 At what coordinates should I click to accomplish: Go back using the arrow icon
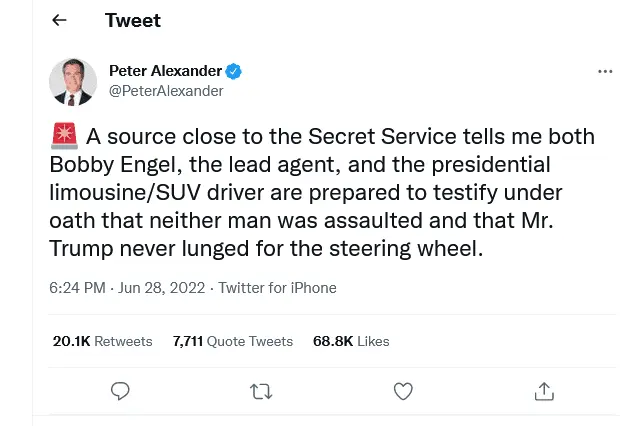(x=59, y=20)
